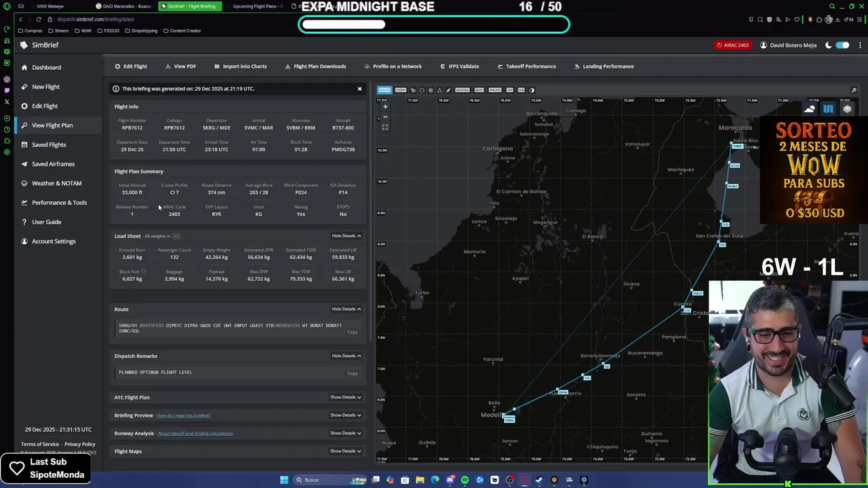This screenshot has width=868, height=488.
Task: Reload the browser page
Action: (39, 19)
